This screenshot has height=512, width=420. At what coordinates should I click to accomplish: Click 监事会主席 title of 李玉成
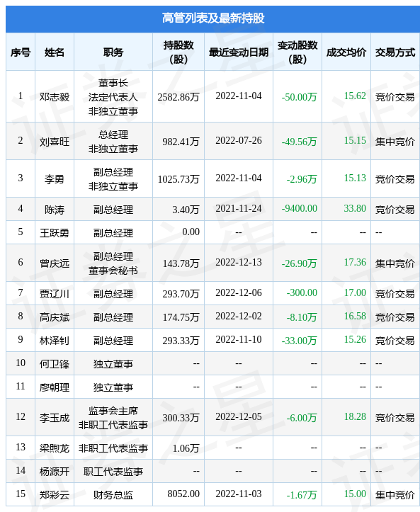(x=113, y=411)
